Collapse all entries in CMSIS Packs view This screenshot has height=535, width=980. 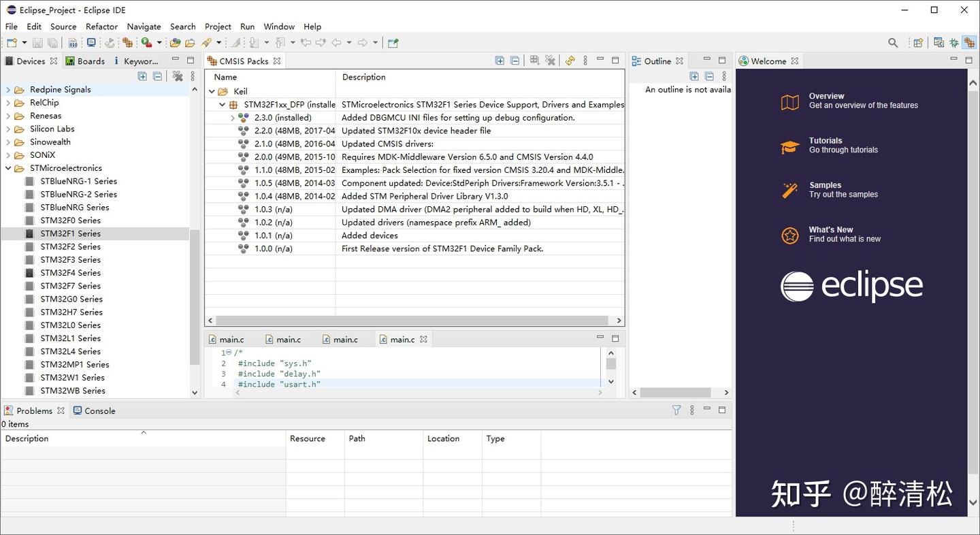pyautogui.click(x=515, y=60)
